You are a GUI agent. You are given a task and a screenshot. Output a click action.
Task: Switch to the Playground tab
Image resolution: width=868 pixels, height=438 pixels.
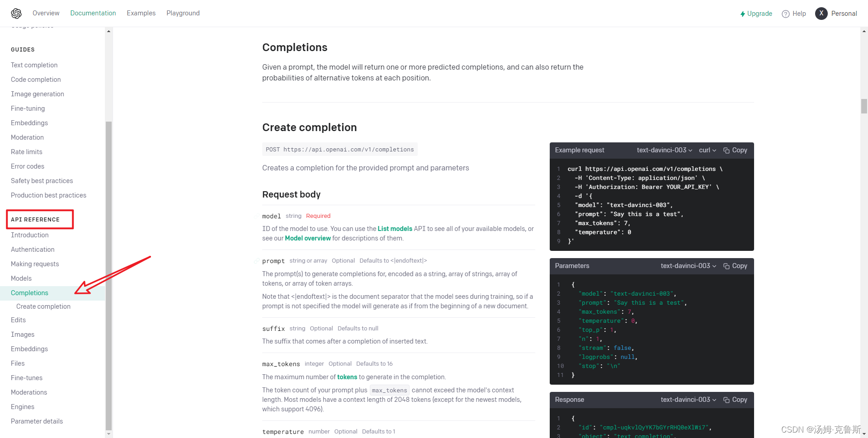click(x=183, y=13)
